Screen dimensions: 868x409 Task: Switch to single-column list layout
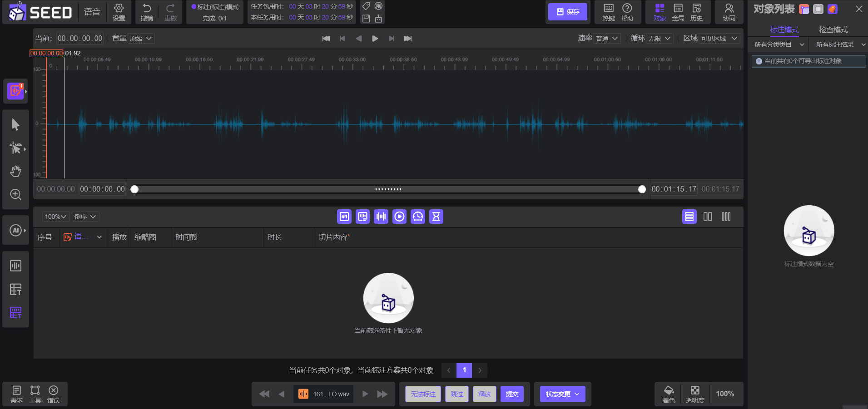(689, 217)
